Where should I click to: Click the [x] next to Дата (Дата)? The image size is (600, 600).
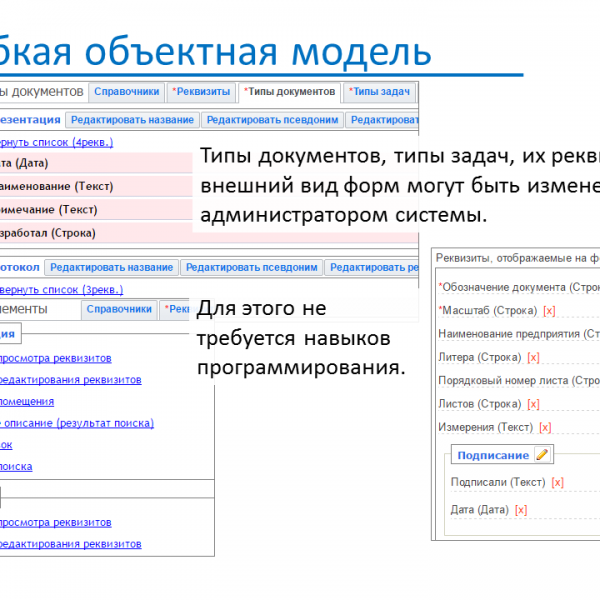coord(521,510)
